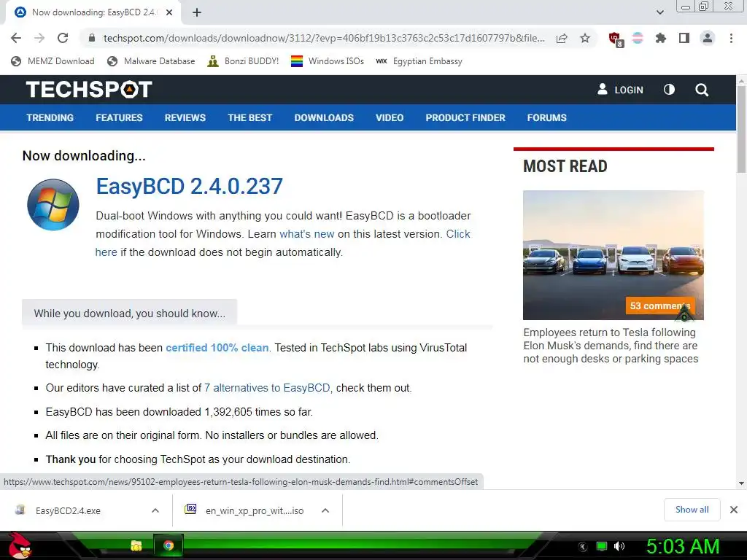The width and height of the screenshot is (747, 560).
Task: Open the Tesla cars article thumbnail
Action: point(613,254)
